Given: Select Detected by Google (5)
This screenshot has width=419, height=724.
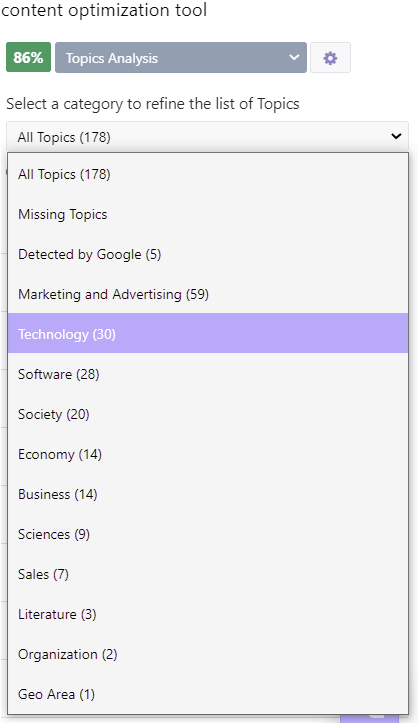Looking at the screenshot, I should click(x=208, y=254).
